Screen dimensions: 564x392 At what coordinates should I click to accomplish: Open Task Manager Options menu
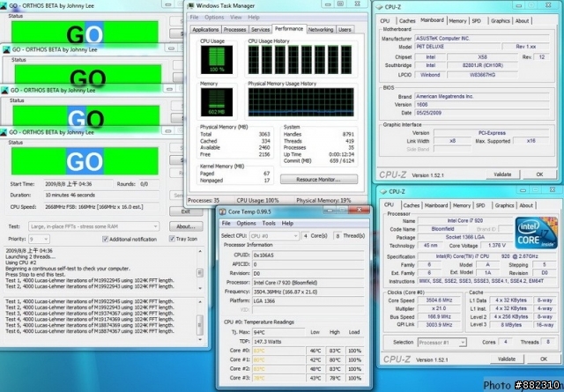214,18
